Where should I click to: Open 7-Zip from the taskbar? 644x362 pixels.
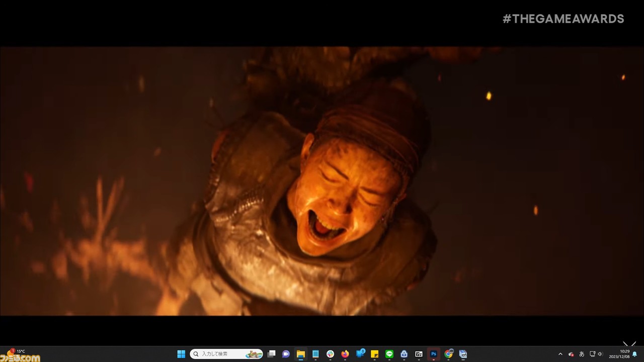pos(419,354)
